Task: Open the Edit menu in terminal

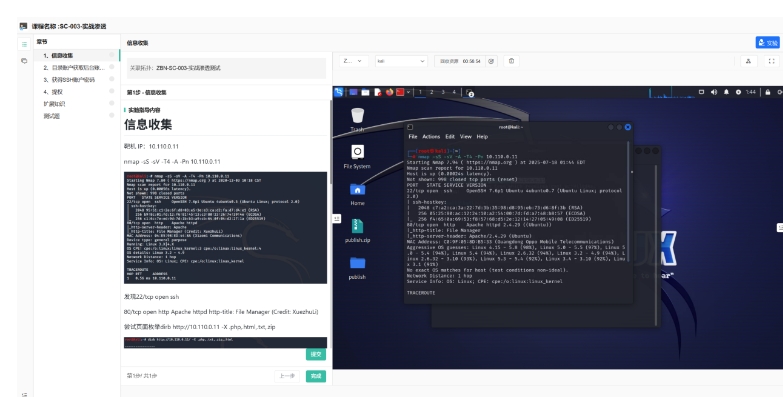Action: click(x=450, y=136)
